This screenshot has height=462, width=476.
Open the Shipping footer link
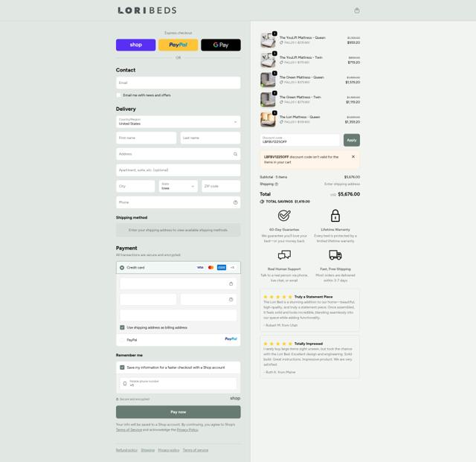pyautogui.click(x=148, y=450)
